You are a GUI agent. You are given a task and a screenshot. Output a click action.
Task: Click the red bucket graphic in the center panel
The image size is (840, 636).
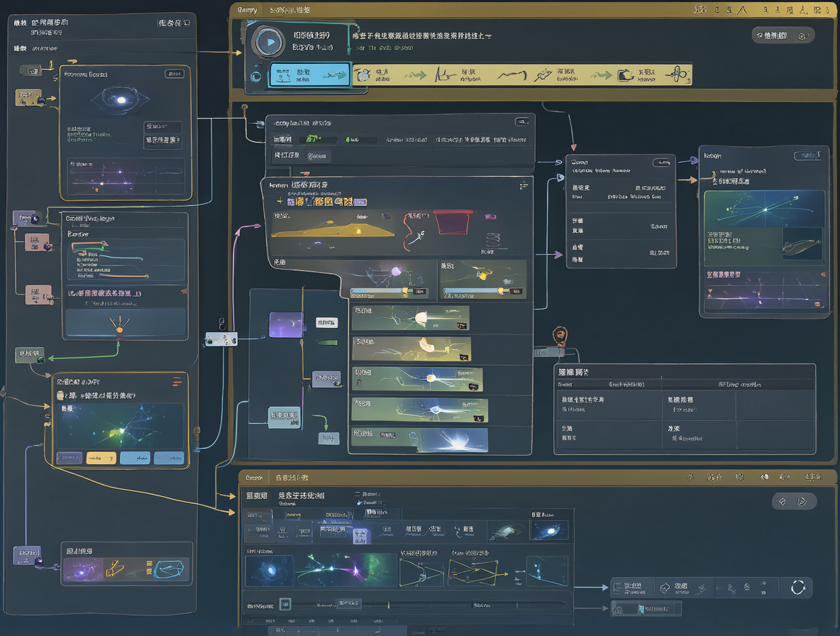pos(453,223)
